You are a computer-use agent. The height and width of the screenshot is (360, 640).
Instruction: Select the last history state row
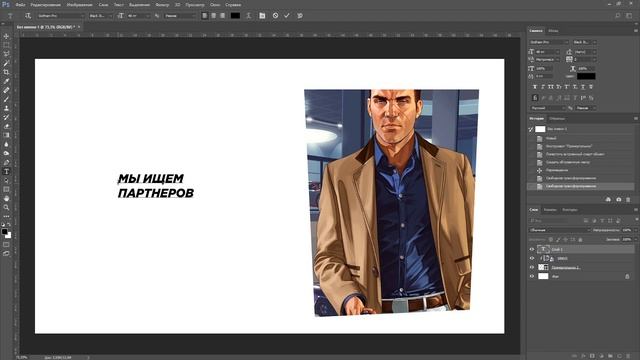tap(581, 186)
